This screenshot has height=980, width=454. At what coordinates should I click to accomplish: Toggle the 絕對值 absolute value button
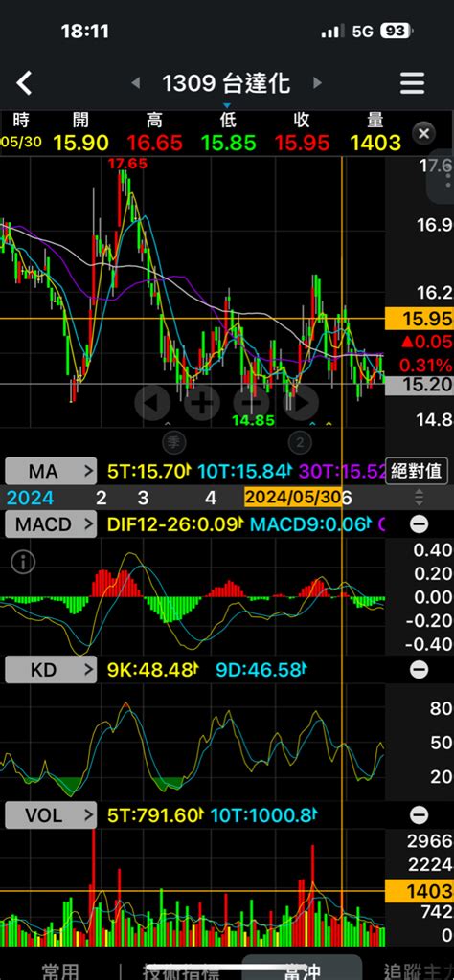pos(417,471)
